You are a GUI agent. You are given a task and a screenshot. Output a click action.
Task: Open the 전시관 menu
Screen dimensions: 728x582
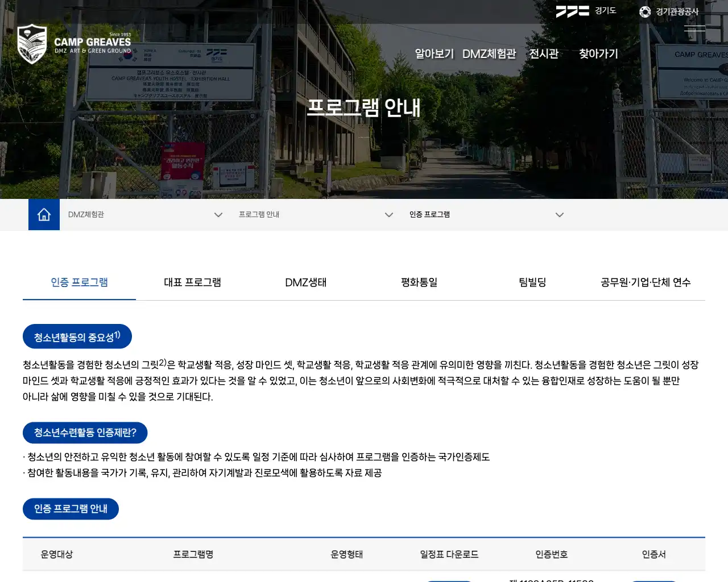click(544, 53)
